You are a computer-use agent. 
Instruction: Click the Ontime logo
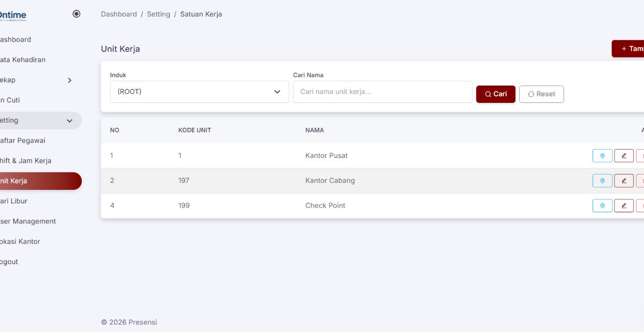pos(13,16)
